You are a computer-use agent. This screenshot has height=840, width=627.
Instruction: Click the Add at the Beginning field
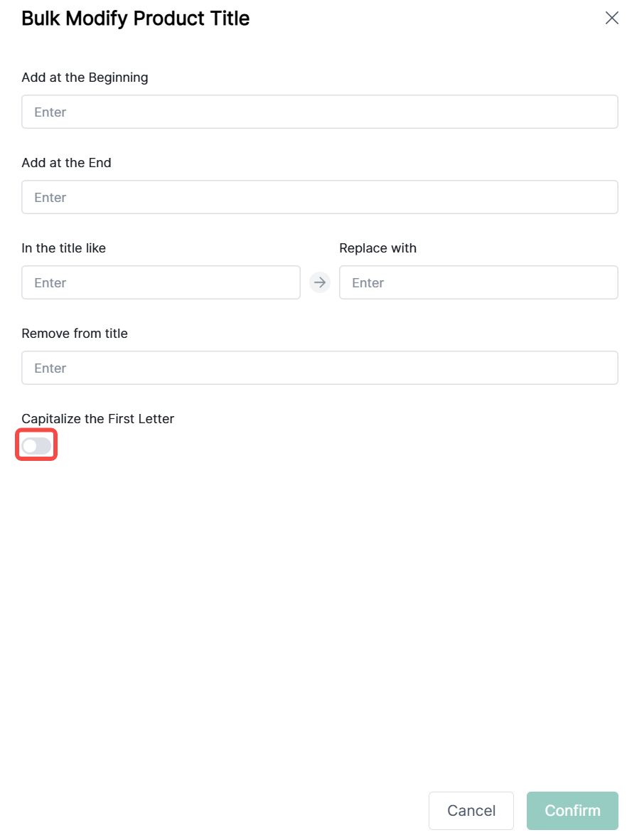click(x=319, y=112)
